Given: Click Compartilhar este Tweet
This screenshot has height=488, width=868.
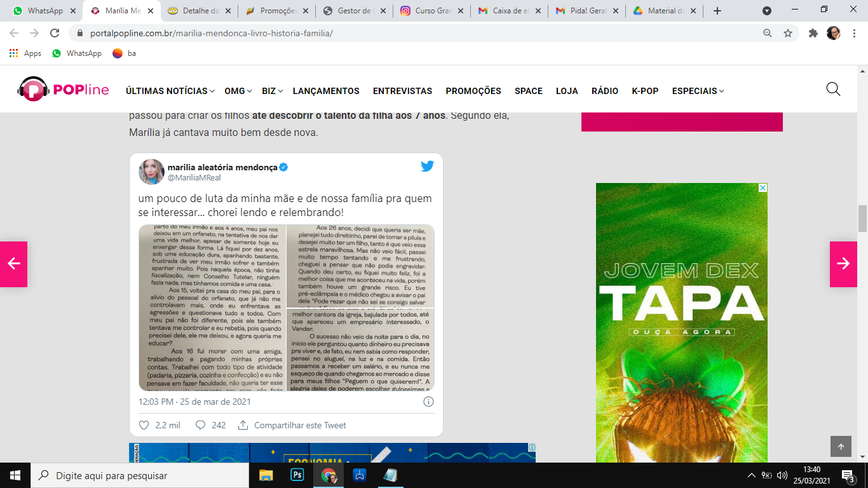Looking at the screenshot, I should pos(292,425).
